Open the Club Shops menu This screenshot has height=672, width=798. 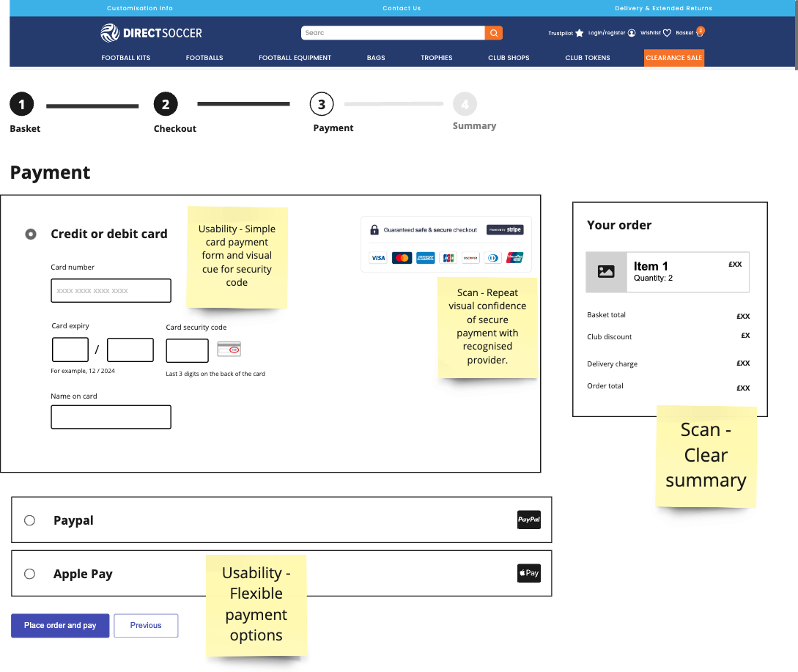(508, 57)
